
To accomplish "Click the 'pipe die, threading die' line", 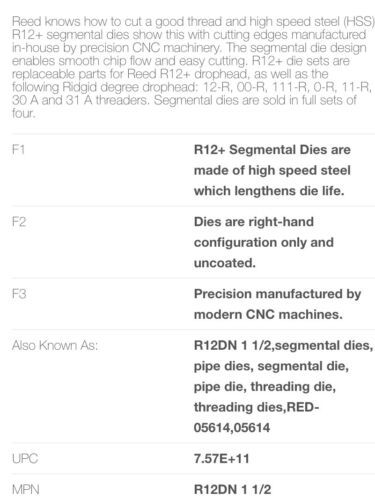I will [x=265, y=387].
